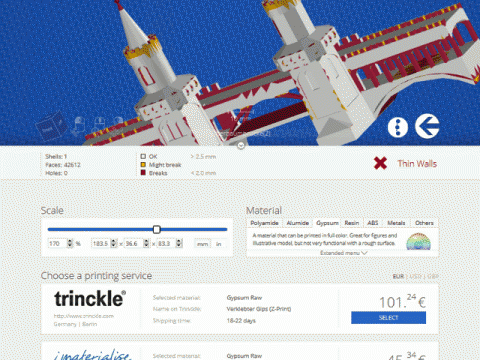Click the i.materialise logo

click(92, 355)
